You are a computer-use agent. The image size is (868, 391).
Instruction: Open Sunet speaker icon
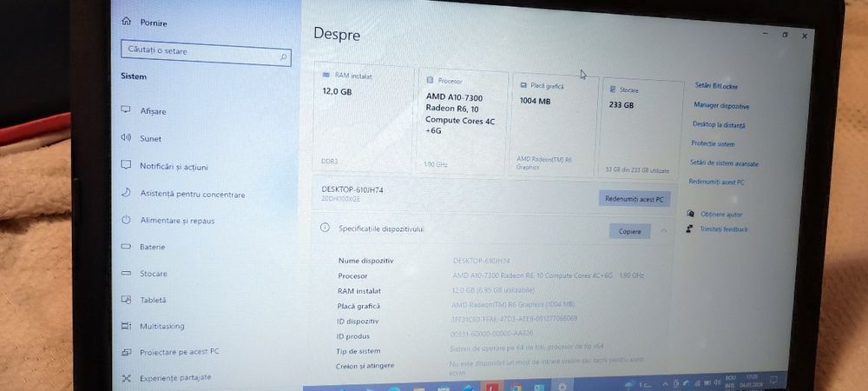126,136
